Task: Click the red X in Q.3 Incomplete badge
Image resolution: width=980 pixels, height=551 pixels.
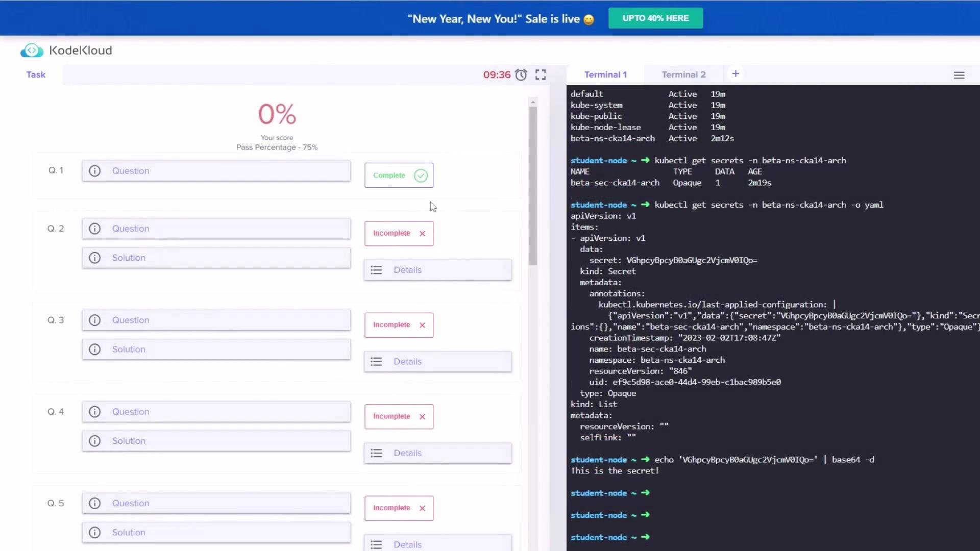Action: point(422,325)
